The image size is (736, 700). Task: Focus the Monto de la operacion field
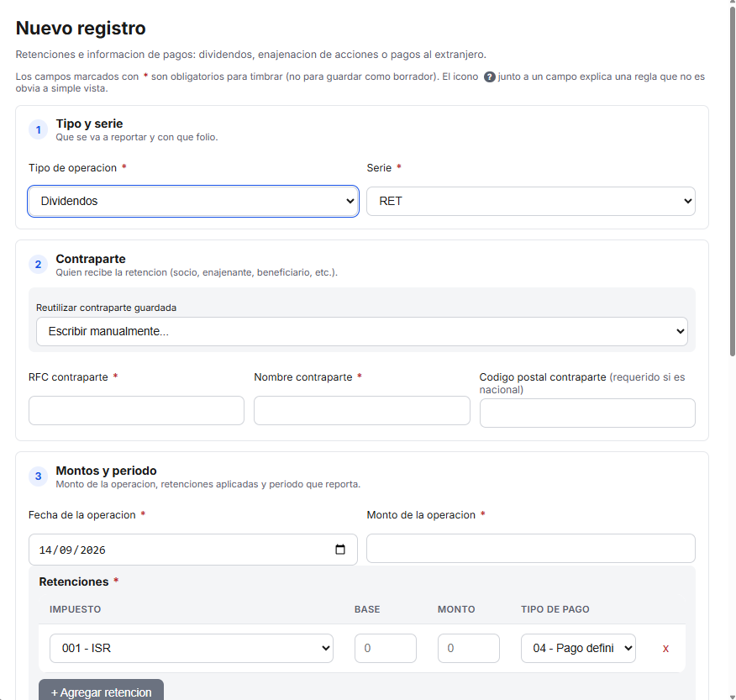[530, 549]
